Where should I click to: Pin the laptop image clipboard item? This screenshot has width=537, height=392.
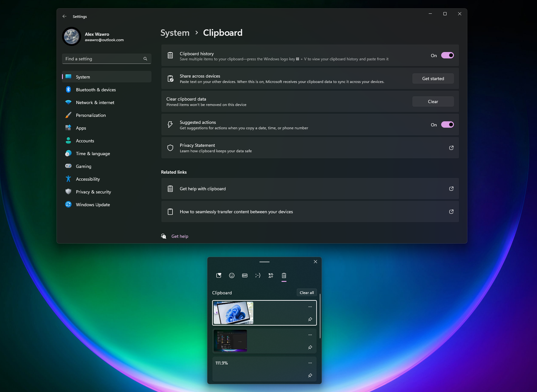(310, 319)
